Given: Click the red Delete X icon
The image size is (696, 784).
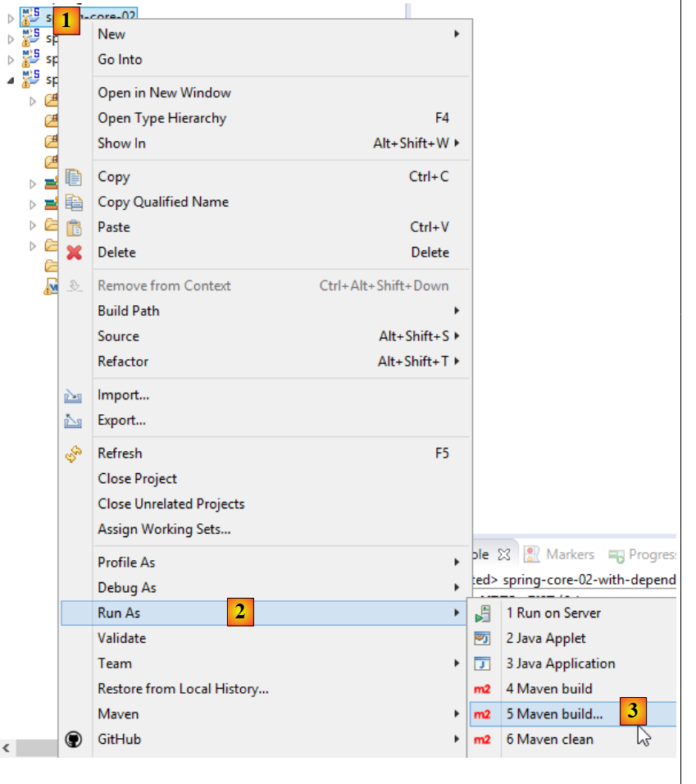Looking at the screenshot, I should 74,253.
